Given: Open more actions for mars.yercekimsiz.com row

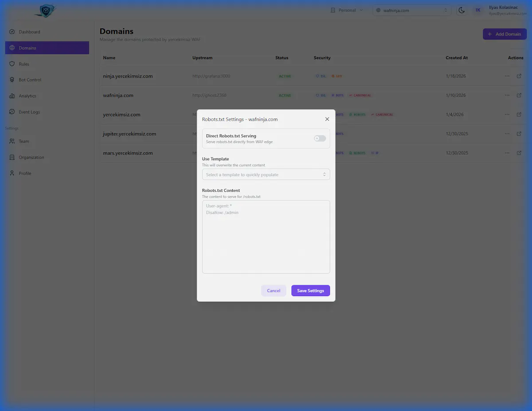Looking at the screenshot, I should pos(507,153).
